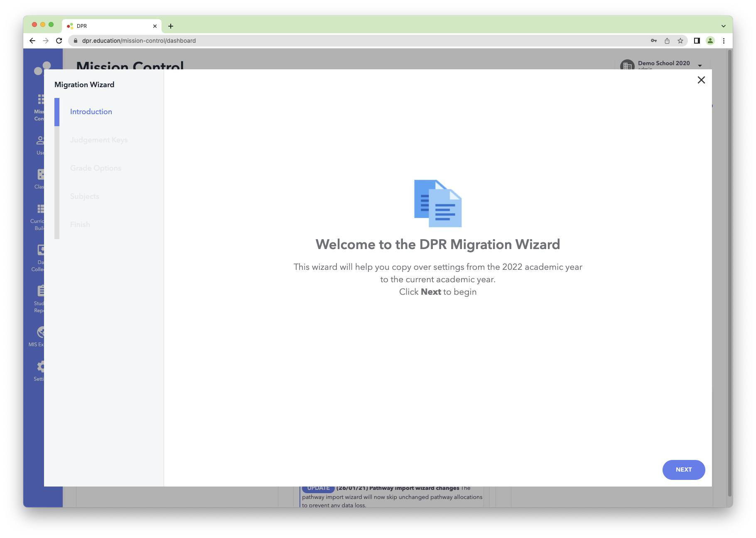Close the Migration Wizard dialog
Viewport: 756px width, 538px height.
click(x=701, y=80)
